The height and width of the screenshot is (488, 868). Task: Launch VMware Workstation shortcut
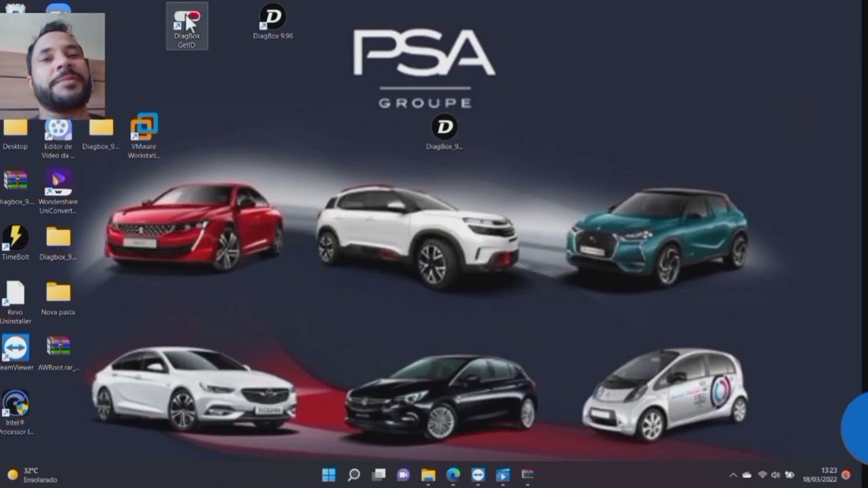[144, 136]
